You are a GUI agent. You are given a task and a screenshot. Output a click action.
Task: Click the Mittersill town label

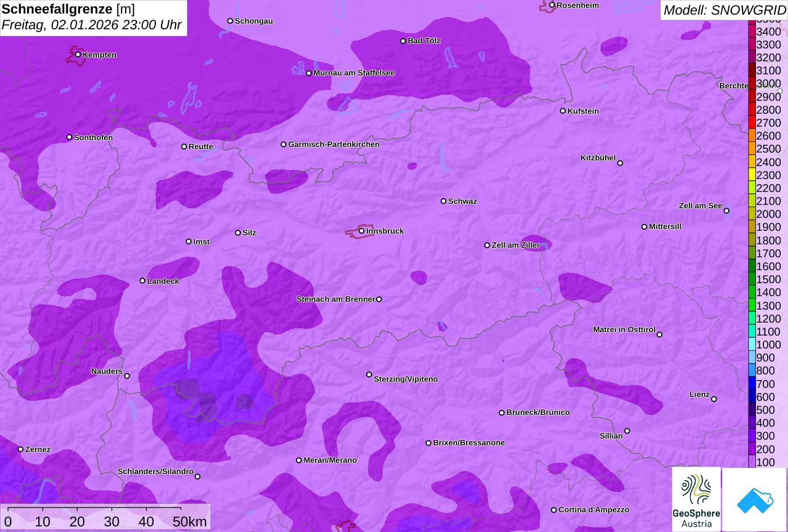[x=665, y=226]
